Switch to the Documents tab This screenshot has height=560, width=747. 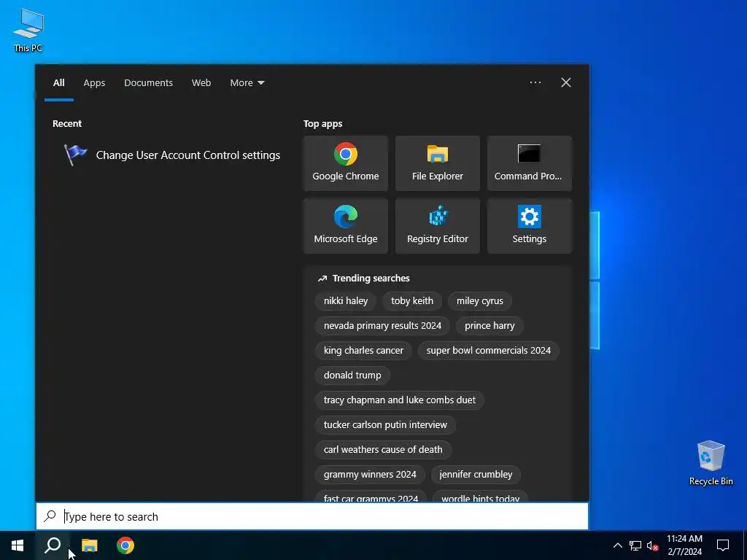(148, 83)
